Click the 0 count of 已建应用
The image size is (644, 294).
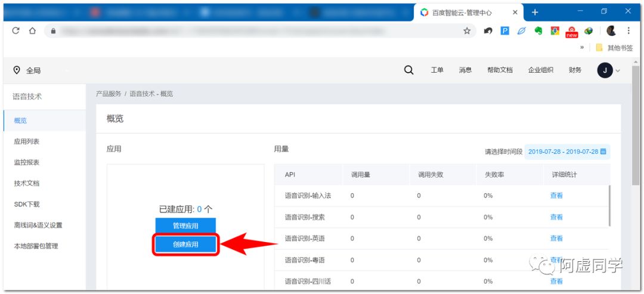point(199,209)
